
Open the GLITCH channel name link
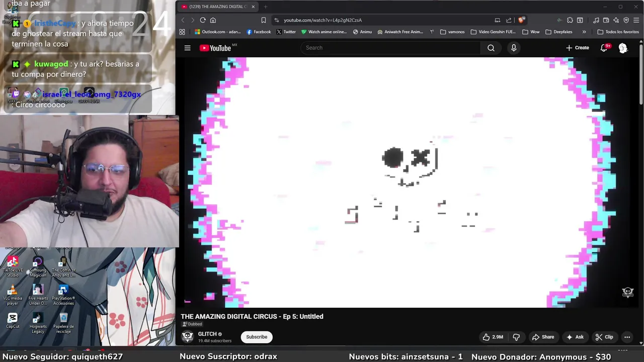(x=207, y=334)
